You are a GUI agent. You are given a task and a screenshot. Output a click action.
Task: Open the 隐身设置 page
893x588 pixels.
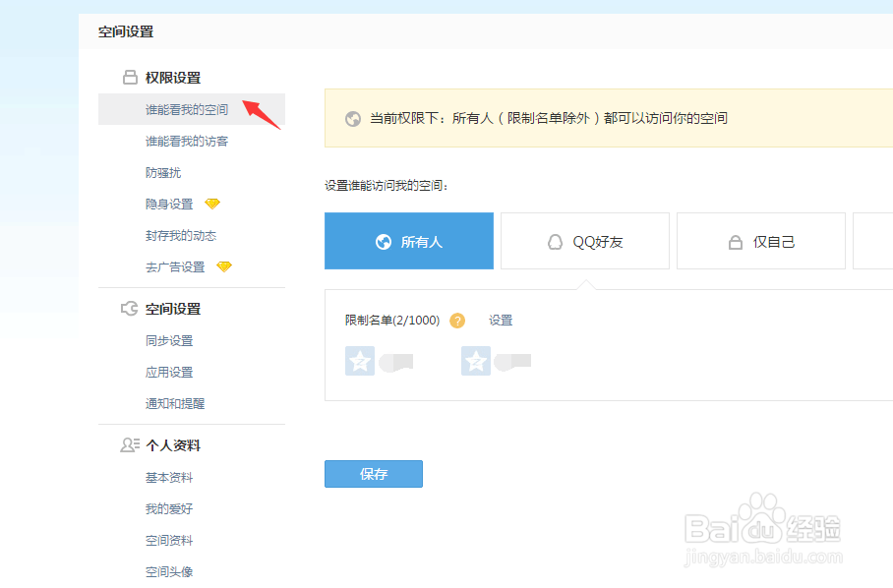point(169,204)
